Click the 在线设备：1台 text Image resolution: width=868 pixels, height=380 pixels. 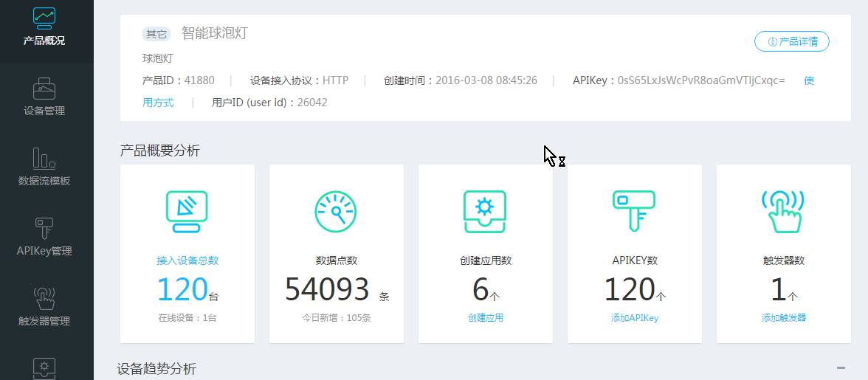tap(187, 317)
